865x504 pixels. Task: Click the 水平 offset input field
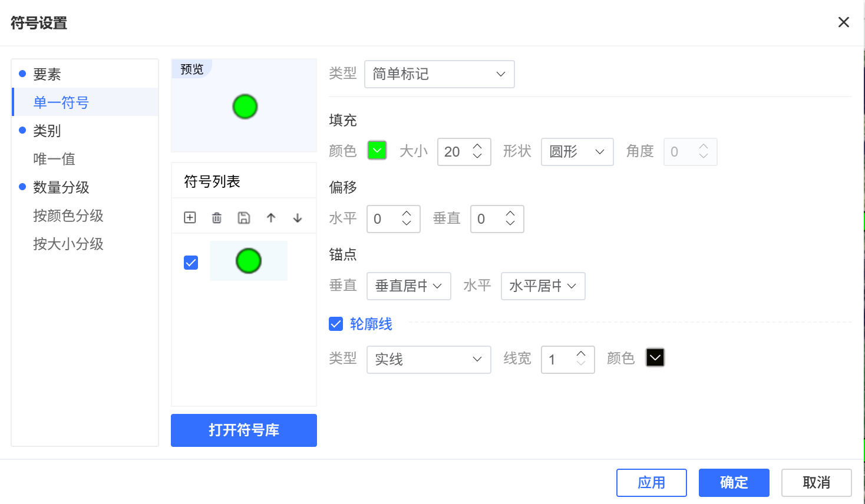pyautogui.click(x=384, y=219)
